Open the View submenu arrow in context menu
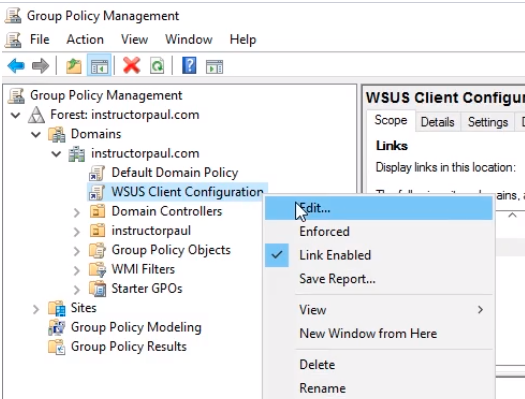This screenshot has width=525, height=399. (x=480, y=310)
